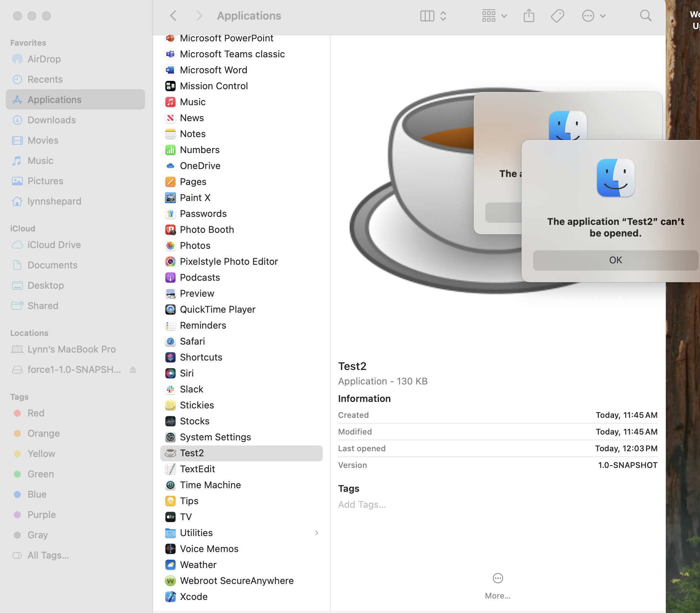700x613 pixels.
Task: Select the Pixelstyle Photo Editor icon
Action: pos(170,261)
